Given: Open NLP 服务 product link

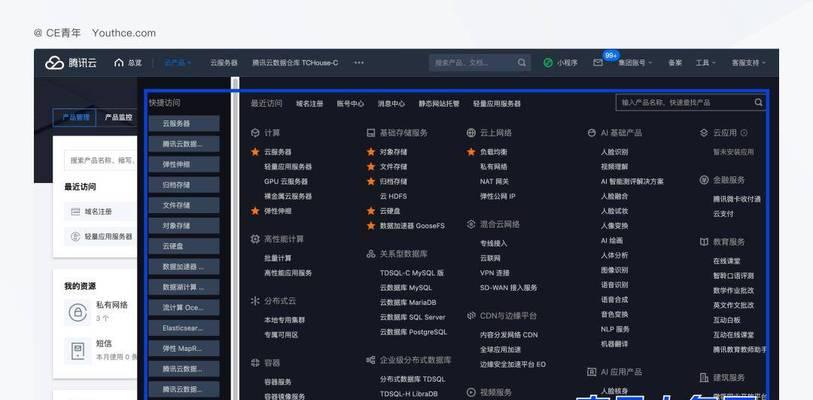Looking at the screenshot, I should point(615,329).
